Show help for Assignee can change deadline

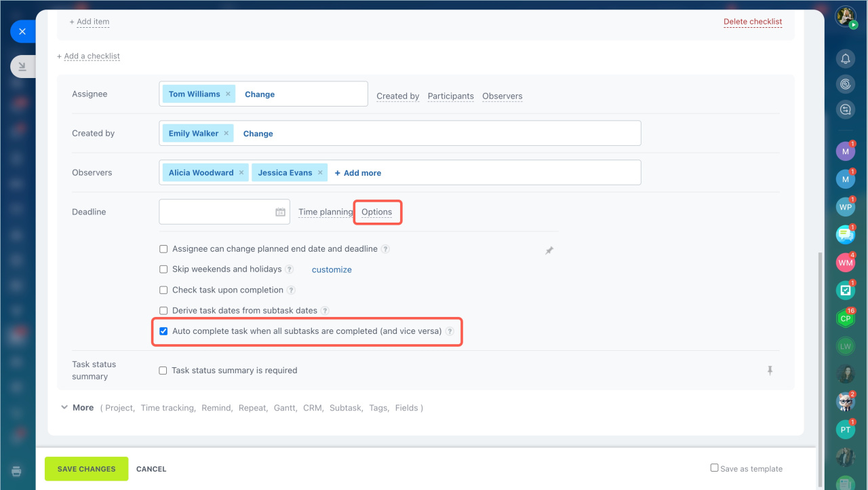385,249
